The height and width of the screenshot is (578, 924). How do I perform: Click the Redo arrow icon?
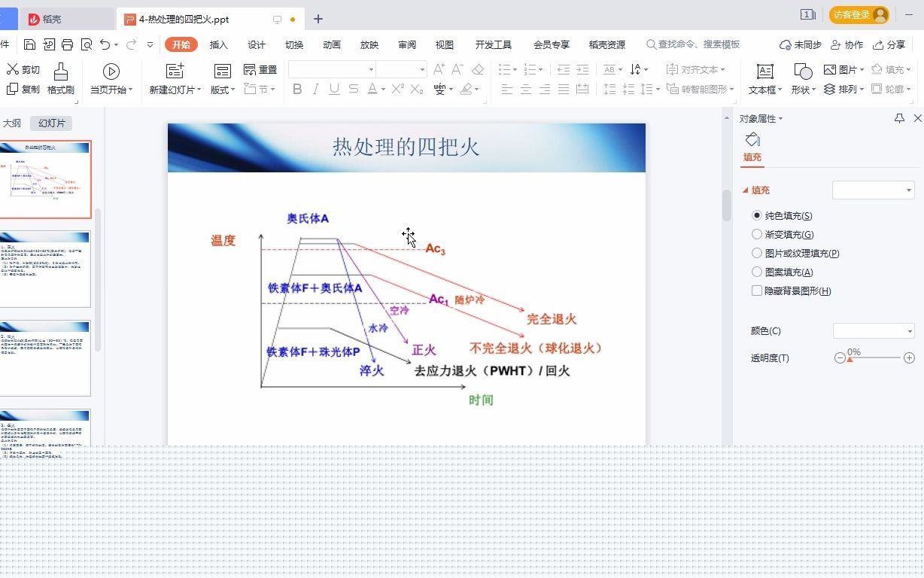[x=131, y=44]
